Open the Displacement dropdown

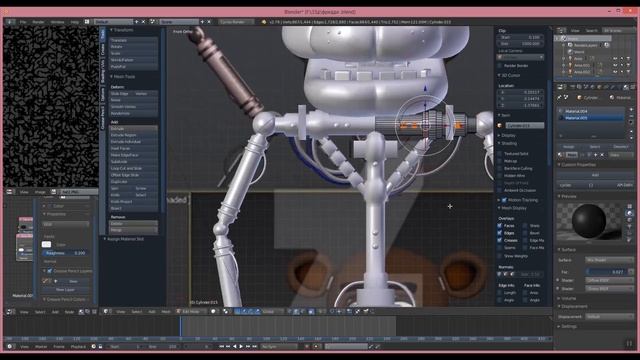(609, 316)
